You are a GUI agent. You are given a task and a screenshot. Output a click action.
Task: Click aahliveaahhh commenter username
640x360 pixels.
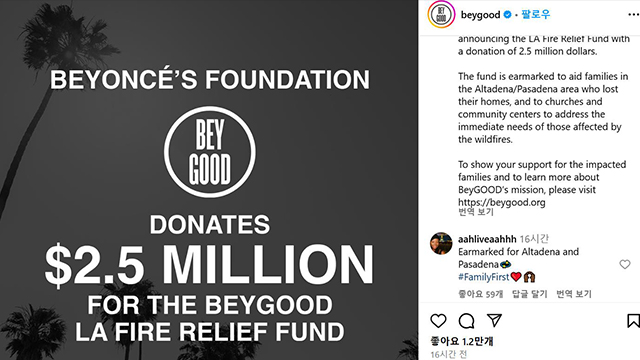coord(487,239)
